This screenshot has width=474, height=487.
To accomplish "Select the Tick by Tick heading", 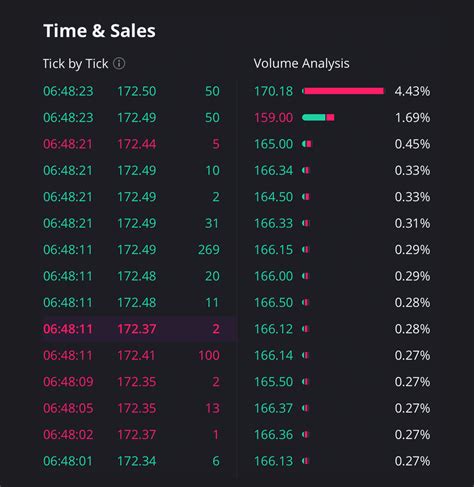I will (x=75, y=64).
